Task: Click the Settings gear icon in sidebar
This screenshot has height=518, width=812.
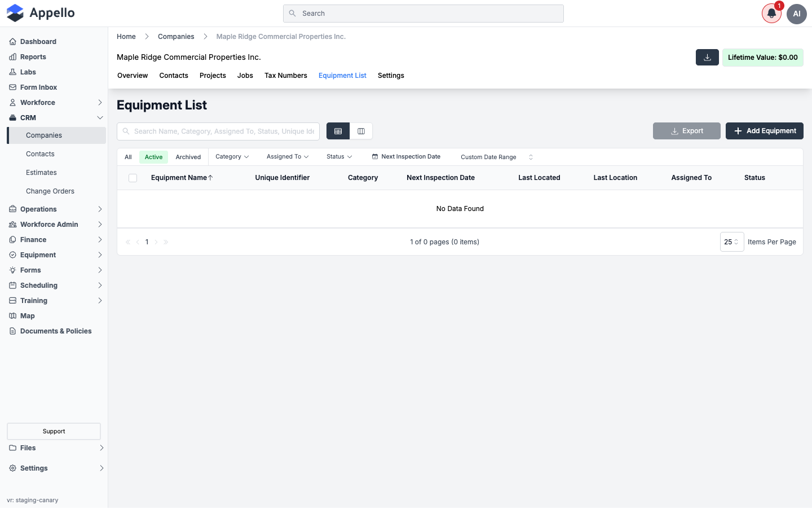Action: point(12,468)
